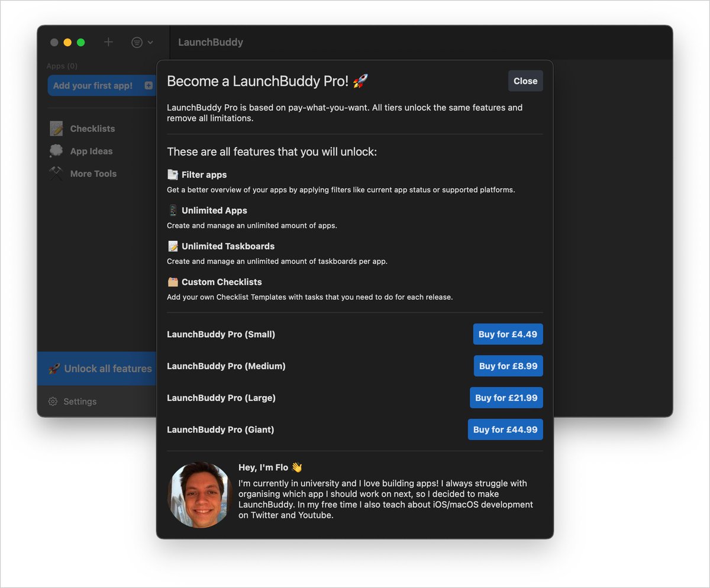Click the LaunchBuddy window title
This screenshot has width=710, height=588.
pyautogui.click(x=211, y=42)
